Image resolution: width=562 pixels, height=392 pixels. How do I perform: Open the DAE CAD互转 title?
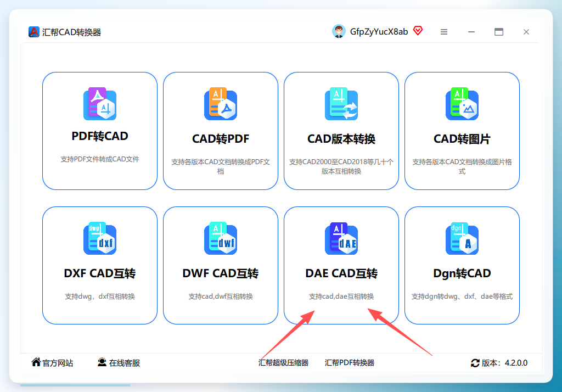[x=341, y=273]
